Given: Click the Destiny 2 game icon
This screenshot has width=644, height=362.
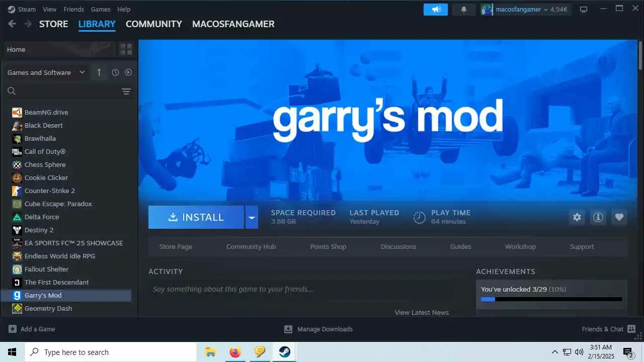Looking at the screenshot, I should (x=17, y=230).
